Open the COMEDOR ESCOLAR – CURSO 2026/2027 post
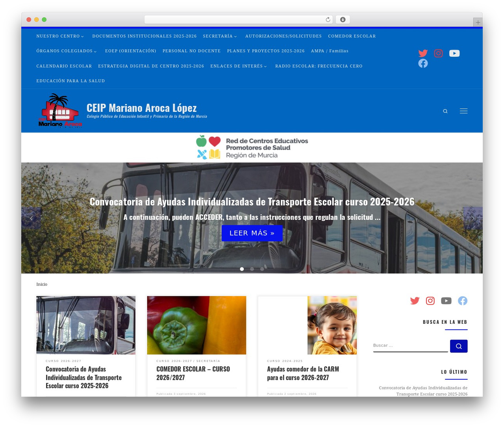The height and width of the screenshot is (427, 504). (193, 373)
